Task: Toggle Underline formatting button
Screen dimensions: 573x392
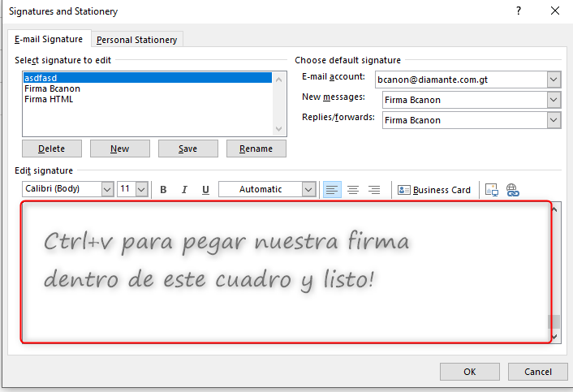Action: pos(205,190)
